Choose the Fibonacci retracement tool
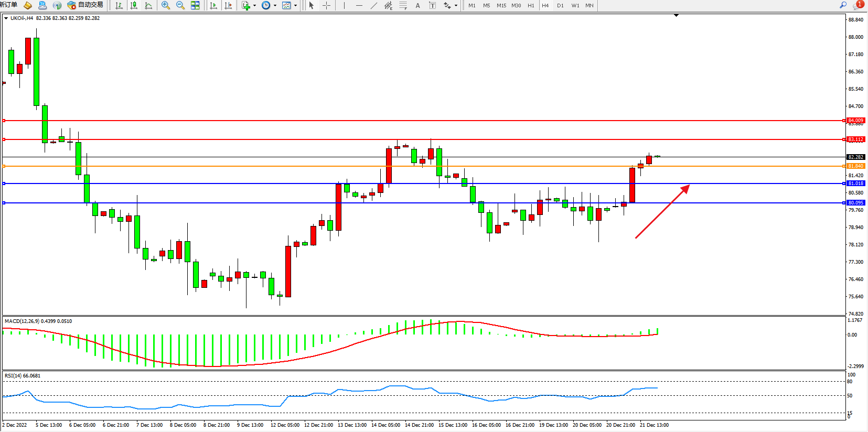868x432 pixels. [x=403, y=5]
